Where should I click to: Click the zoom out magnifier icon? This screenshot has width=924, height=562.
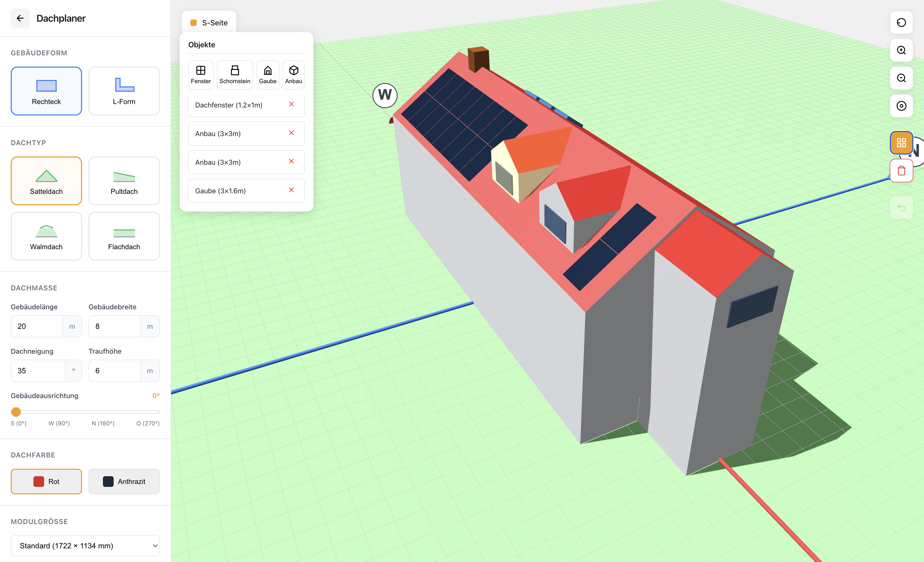coord(901,78)
